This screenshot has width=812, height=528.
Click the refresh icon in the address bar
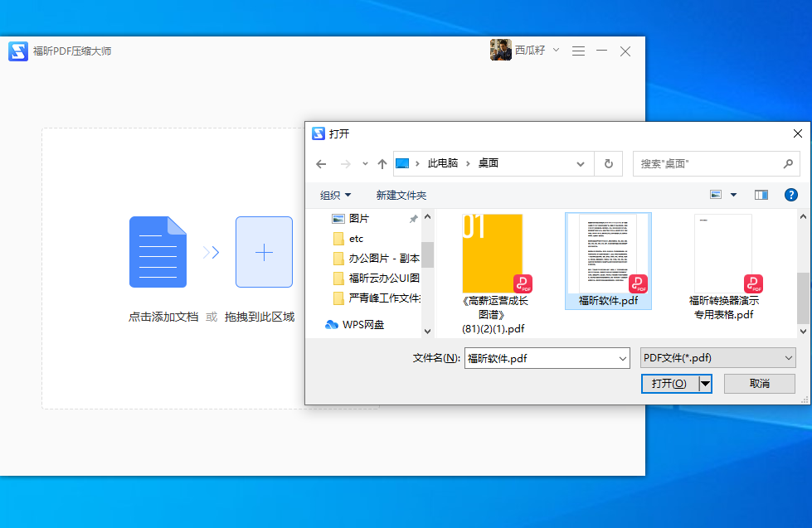[608, 163]
